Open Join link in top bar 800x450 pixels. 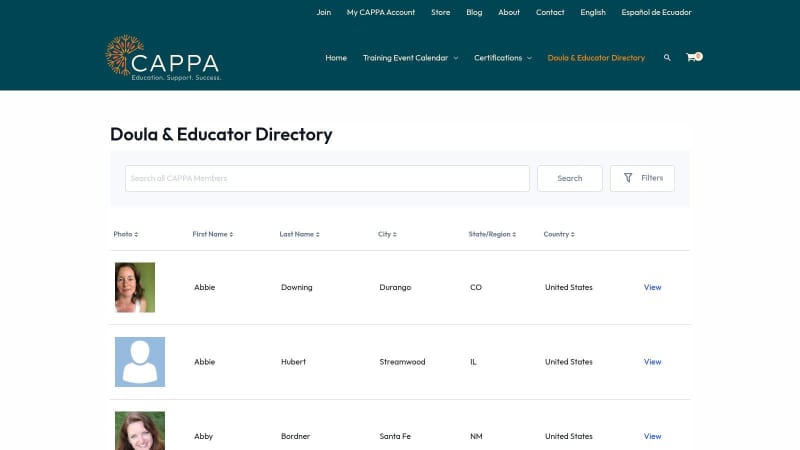tap(323, 12)
